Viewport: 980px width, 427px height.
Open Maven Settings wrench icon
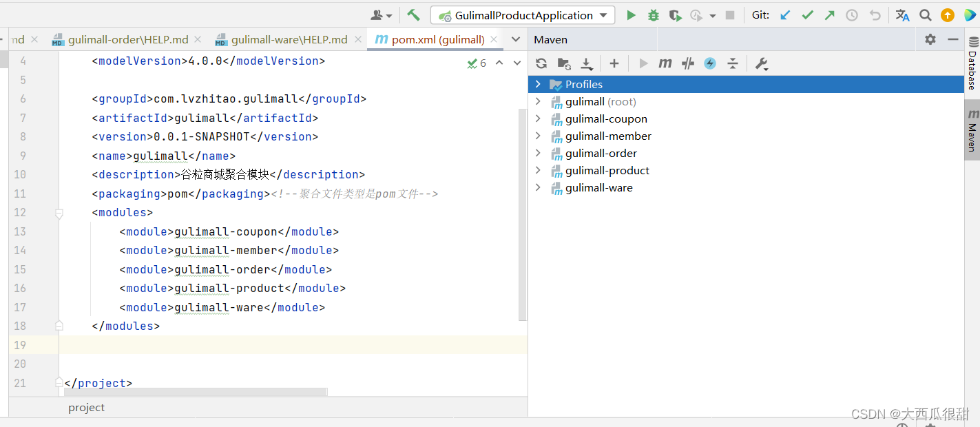point(762,63)
